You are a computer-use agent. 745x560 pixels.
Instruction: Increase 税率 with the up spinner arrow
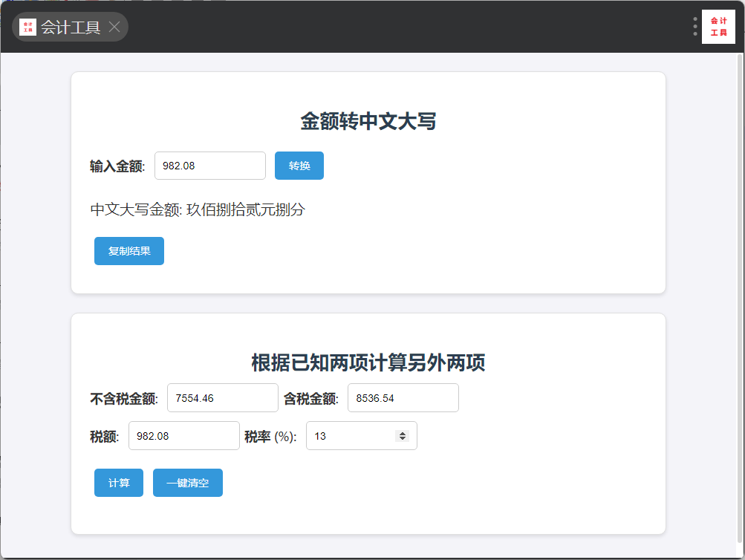pos(403,433)
